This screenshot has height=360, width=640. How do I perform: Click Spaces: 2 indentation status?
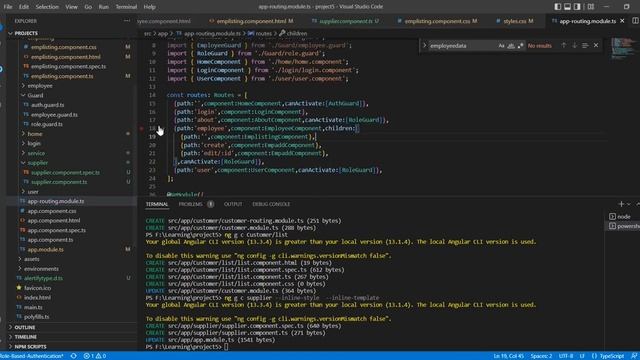coord(541,356)
